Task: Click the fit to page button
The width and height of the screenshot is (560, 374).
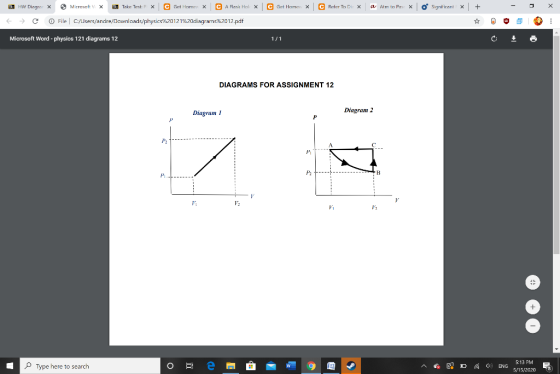Action: [532, 283]
